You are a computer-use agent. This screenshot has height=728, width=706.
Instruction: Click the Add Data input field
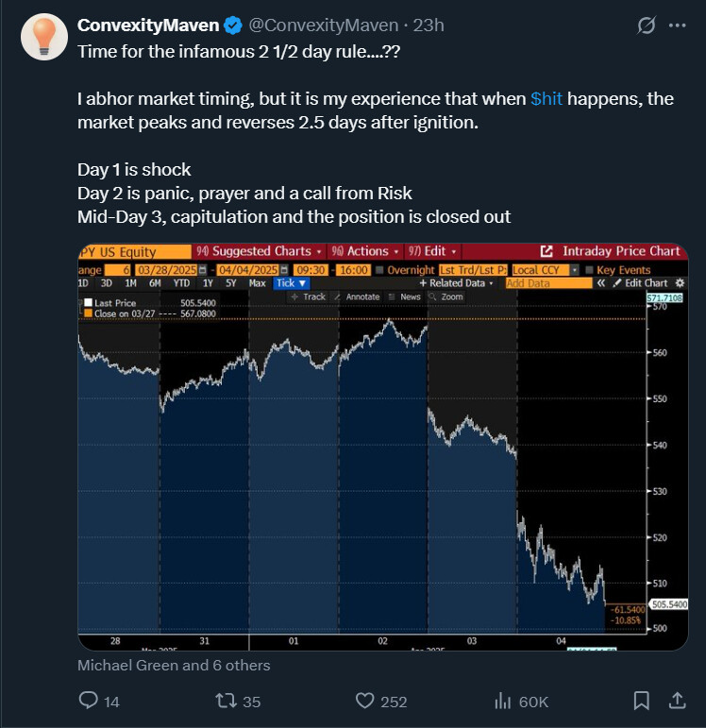tap(547, 283)
